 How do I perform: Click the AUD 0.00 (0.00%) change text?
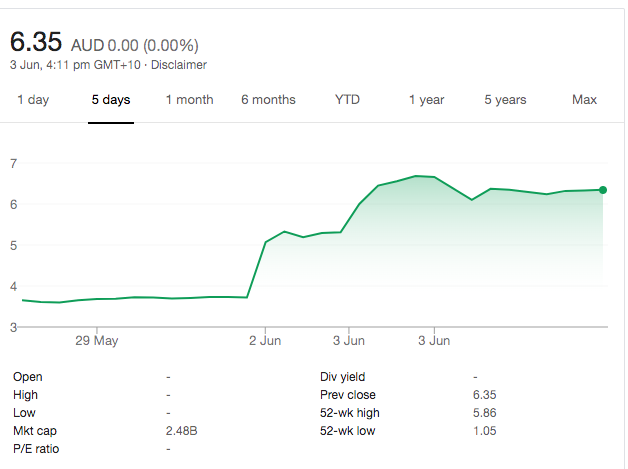tap(135, 45)
